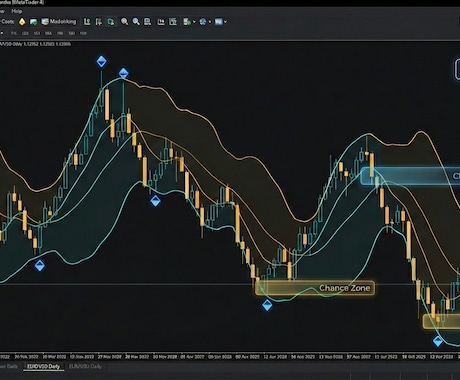The width and height of the screenshot is (460, 380).
Task: Zoom in with the plus magnifier
Action: [x=124, y=22]
